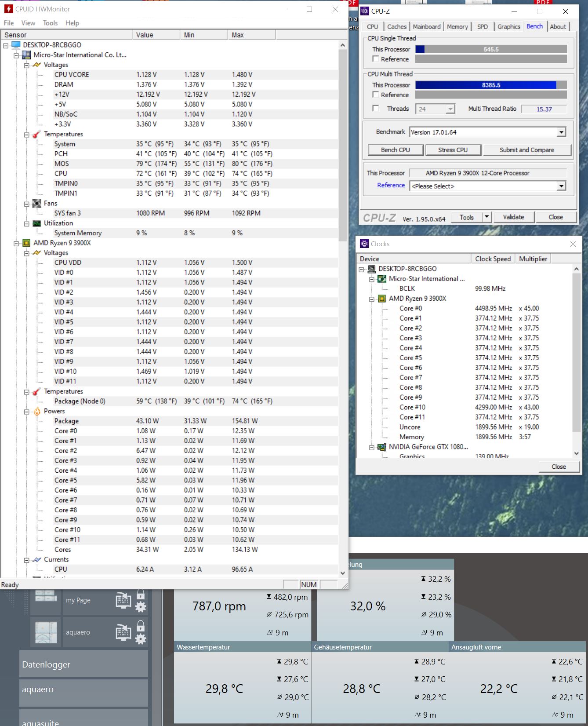The image size is (588, 726).
Task: Click the Validate button in CPU-Z
Action: pyautogui.click(x=513, y=217)
